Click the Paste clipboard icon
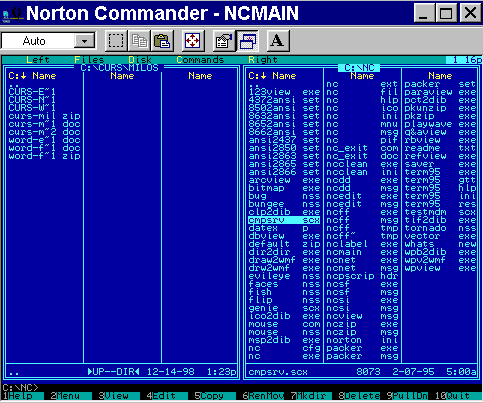The image size is (483, 403). click(162, 41)
